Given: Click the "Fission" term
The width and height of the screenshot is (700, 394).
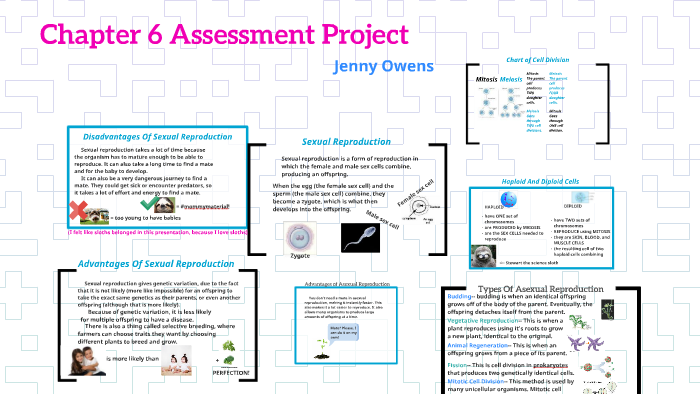Looking at the screenshot, I should pyautogui.click(x=457, y=365).
